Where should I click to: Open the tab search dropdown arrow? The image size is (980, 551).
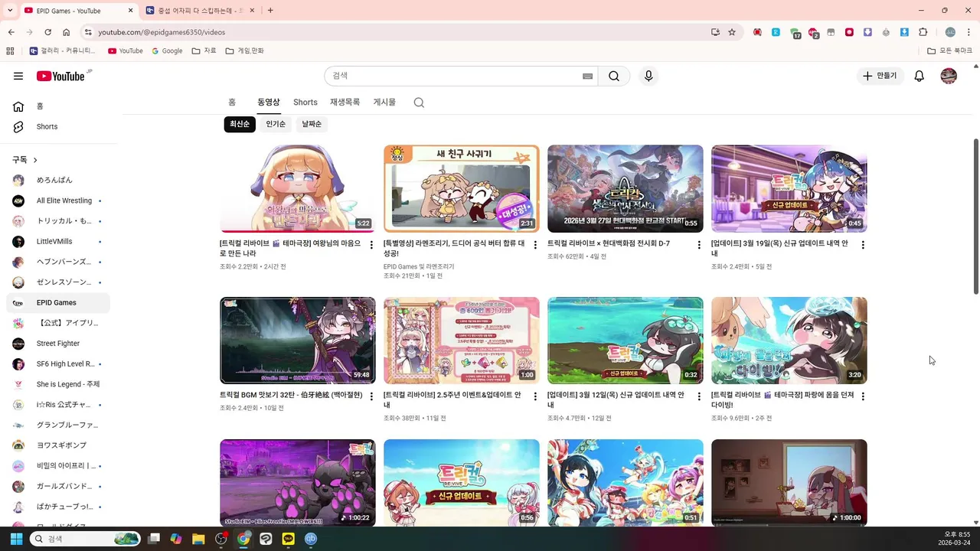[10, 10]
